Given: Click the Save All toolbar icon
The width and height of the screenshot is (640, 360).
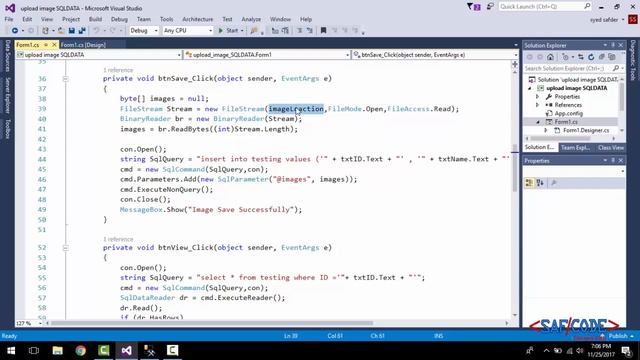Looking at the screenshot, I should 82,31.
